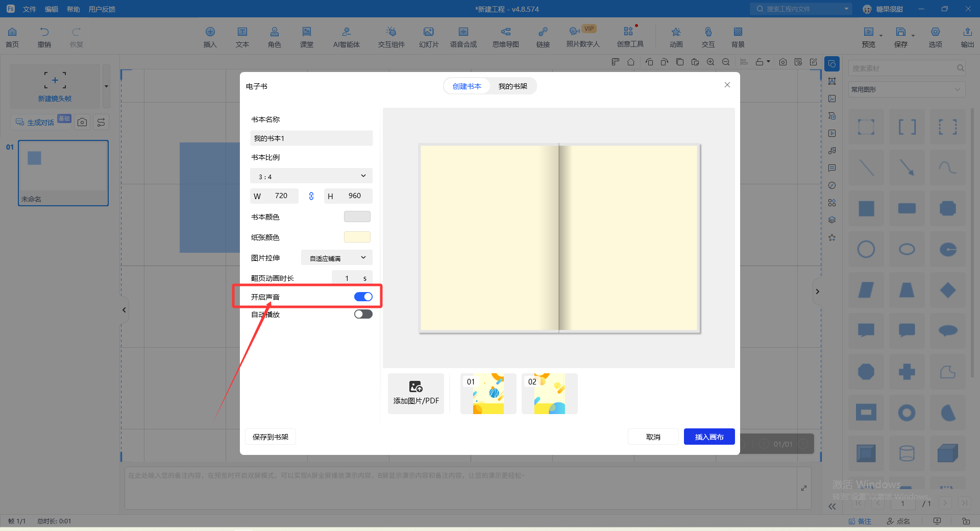Switch to the 我的书架 tab
The width and height of the screenshot is (980, 531).
(x=512, y=86)
